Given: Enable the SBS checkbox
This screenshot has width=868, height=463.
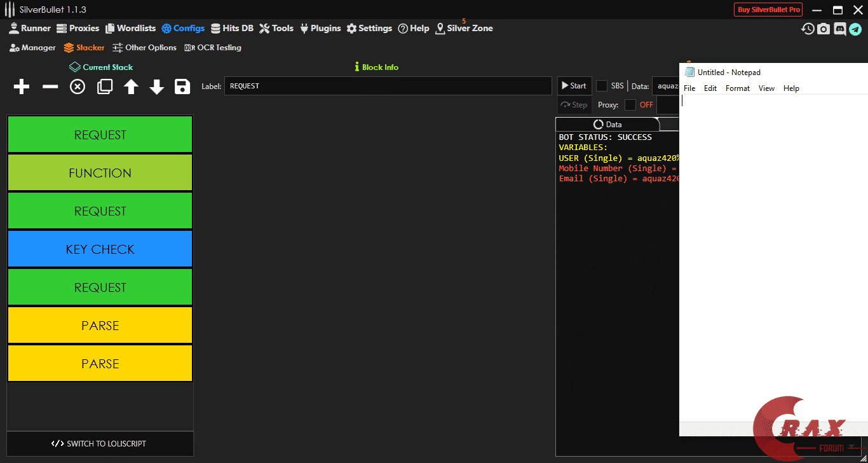Looking at the screenshot, I should [x=602, y=86].
